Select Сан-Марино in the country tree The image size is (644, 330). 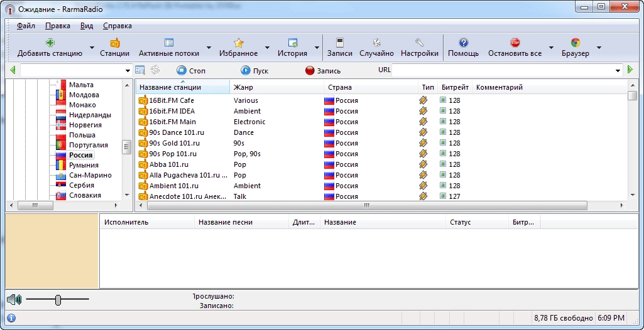(x=90, y=175)
